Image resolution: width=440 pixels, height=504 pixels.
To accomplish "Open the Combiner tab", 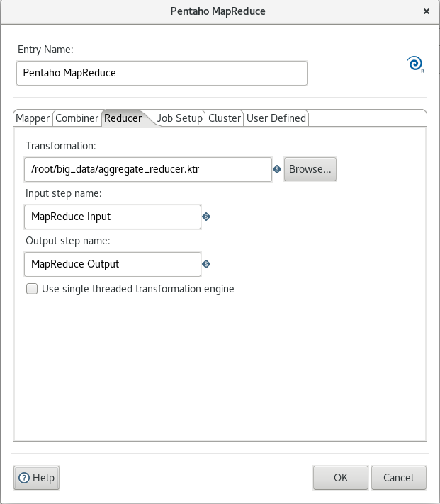I will tap(77, 118).
